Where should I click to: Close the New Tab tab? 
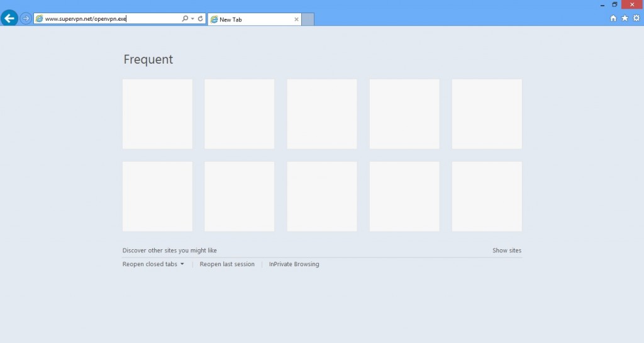pos(296,20)
